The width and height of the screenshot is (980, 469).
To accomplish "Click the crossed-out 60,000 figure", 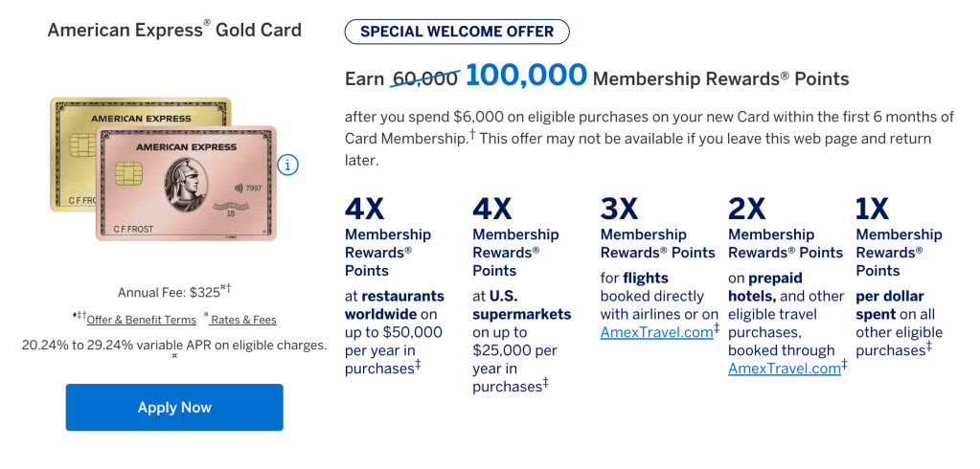I will tap(424, 78).
